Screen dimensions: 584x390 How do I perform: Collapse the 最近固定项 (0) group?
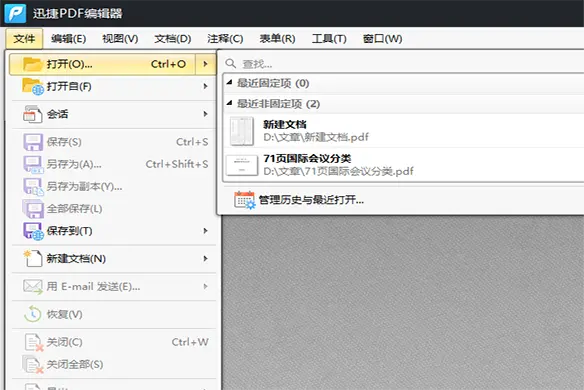click(229, 82)
